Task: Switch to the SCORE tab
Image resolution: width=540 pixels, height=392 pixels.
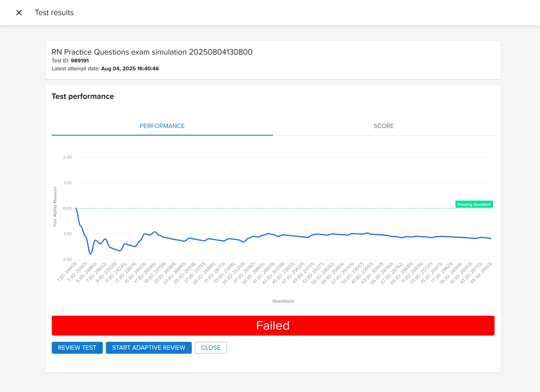Action: [383, 126]
